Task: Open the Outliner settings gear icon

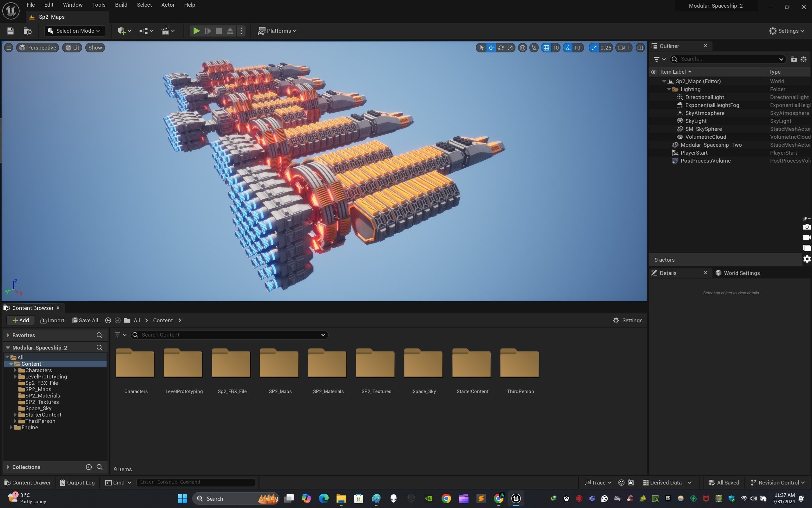Action: click(x=804, y=59)
